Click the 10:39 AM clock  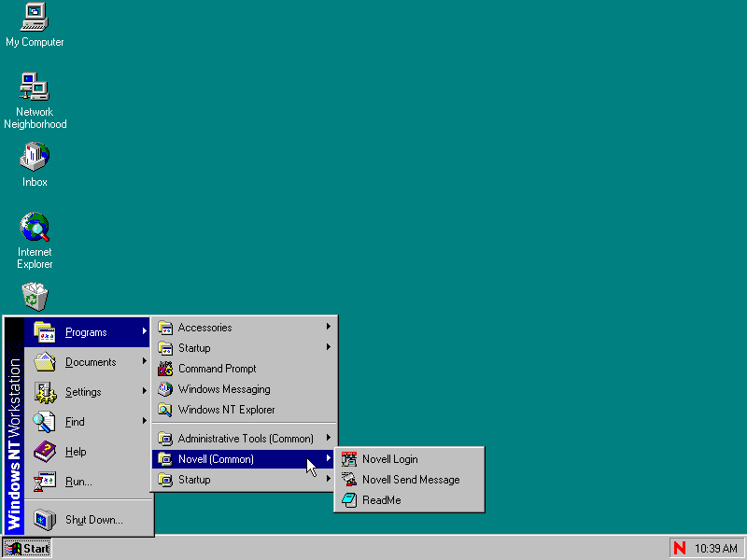click(715, 549)
